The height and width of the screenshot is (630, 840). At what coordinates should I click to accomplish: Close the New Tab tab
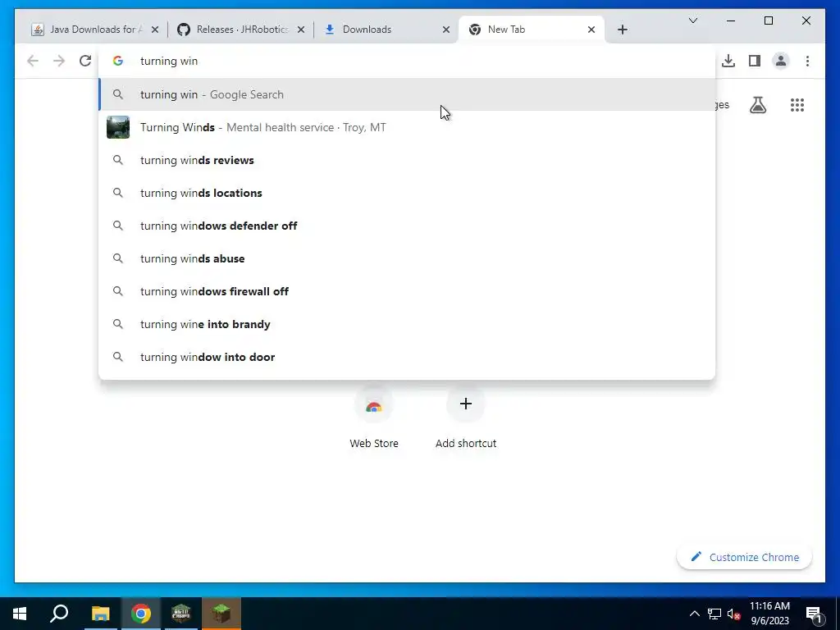click(591, 30)
